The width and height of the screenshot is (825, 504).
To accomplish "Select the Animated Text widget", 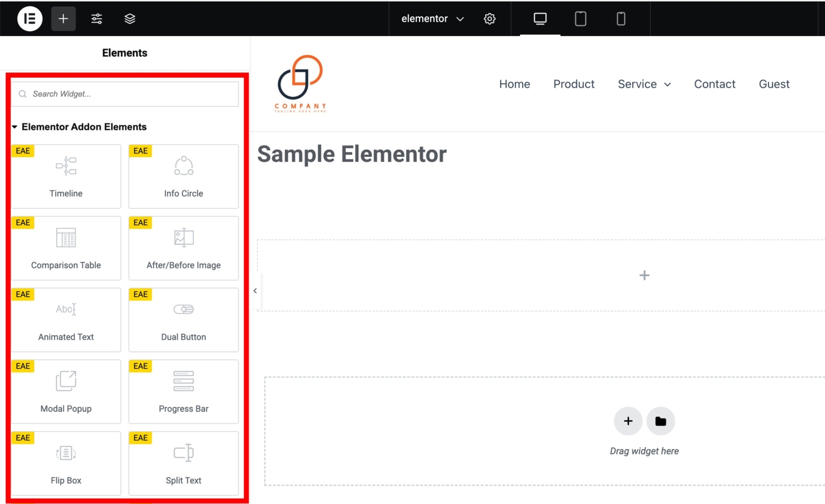I will [66, 320].
